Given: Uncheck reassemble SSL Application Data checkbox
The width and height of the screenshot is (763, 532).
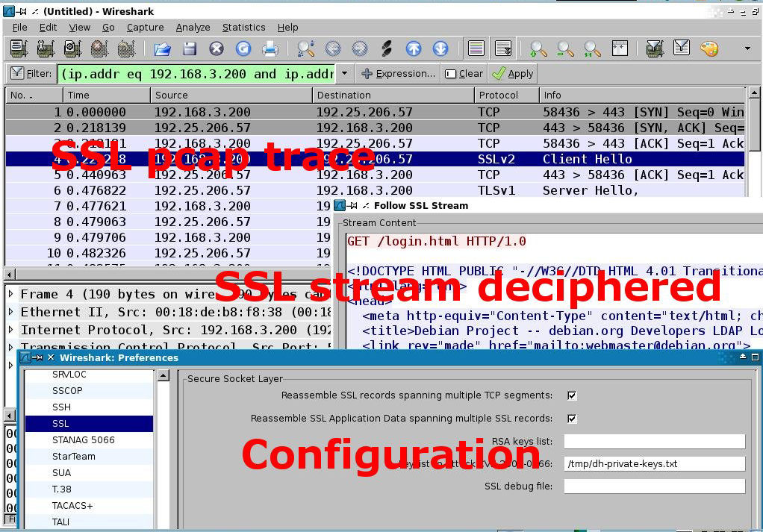Looking at the screenshot, I should click(572, 418).
